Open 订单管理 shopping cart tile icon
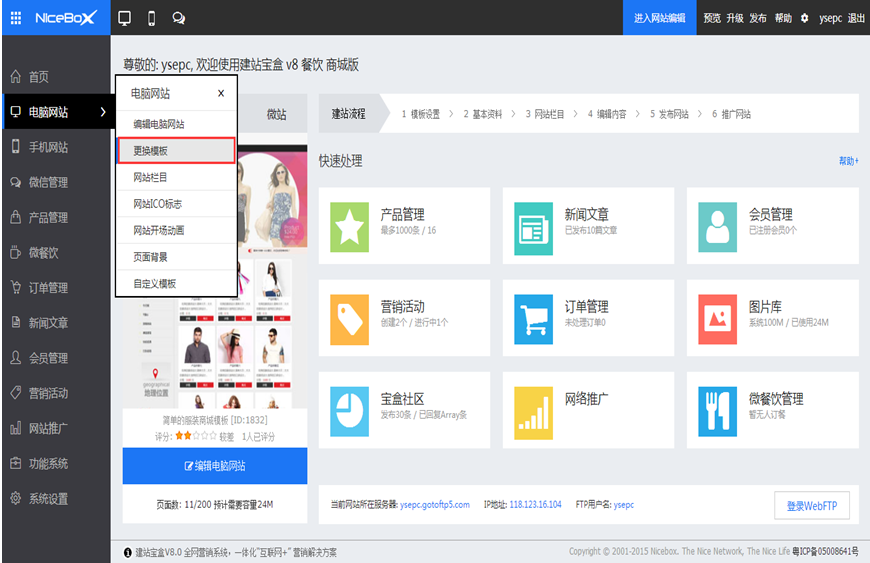870x563 pixels. click(x=534, y=319)
